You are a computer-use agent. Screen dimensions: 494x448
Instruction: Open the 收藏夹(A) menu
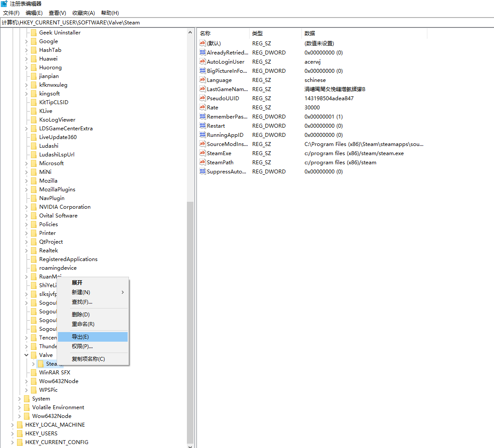coord(84,13)
